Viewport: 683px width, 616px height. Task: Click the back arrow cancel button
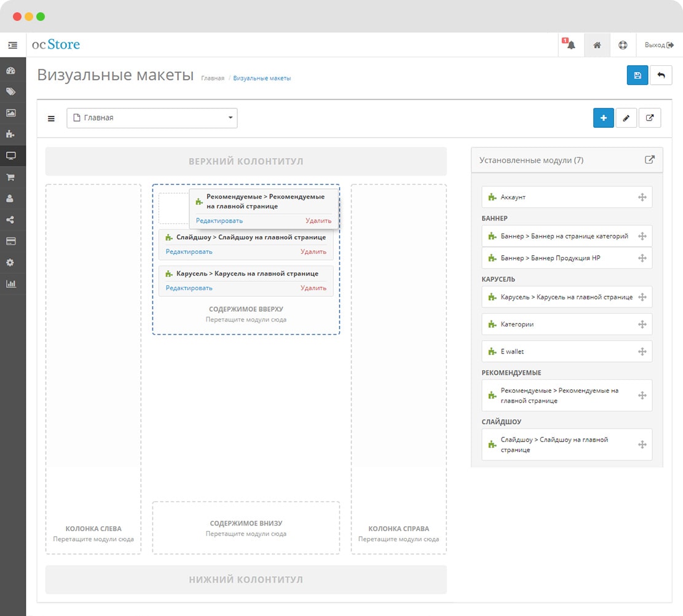(x=661, y=76)
